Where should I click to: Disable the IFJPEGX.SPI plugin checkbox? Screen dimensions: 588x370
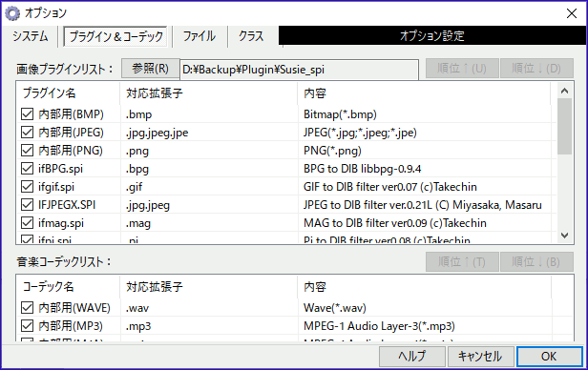click(x=27, y=205)
